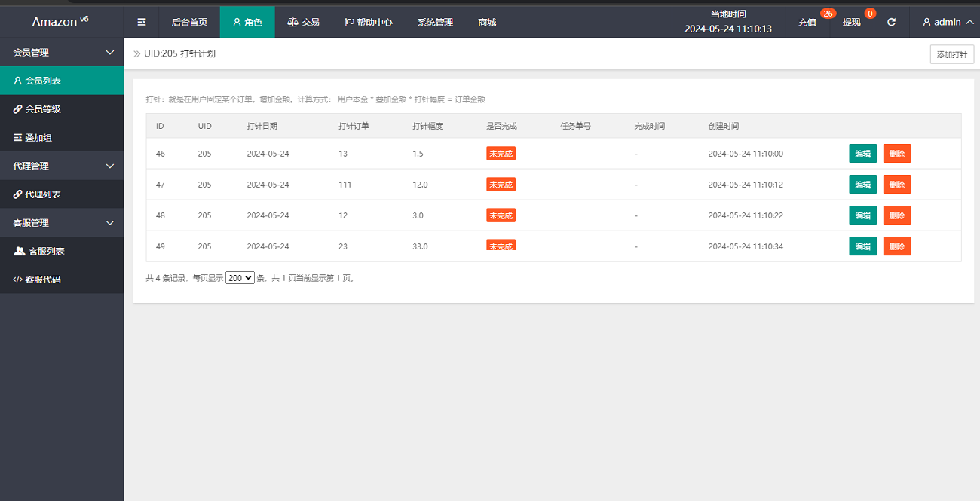Click the code icon beside 客服代码
This screenshot has height=501, width=980.
[x=17, y=280]
